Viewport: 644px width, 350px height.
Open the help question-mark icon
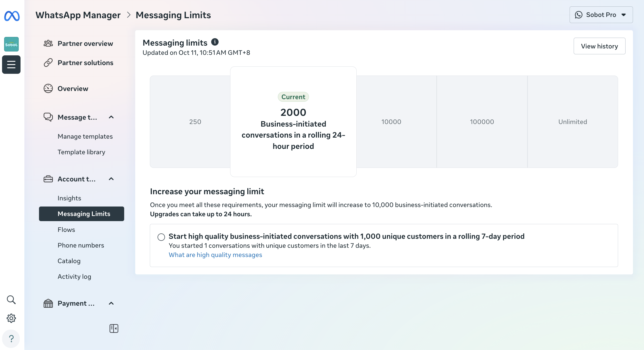(11, 338)
